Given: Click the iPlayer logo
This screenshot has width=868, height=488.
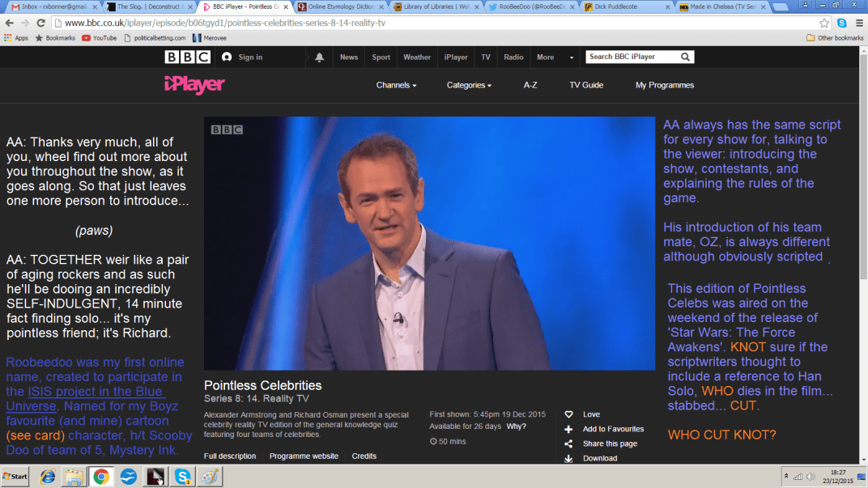Looking at the screenshot, I should tap(194, 85).
